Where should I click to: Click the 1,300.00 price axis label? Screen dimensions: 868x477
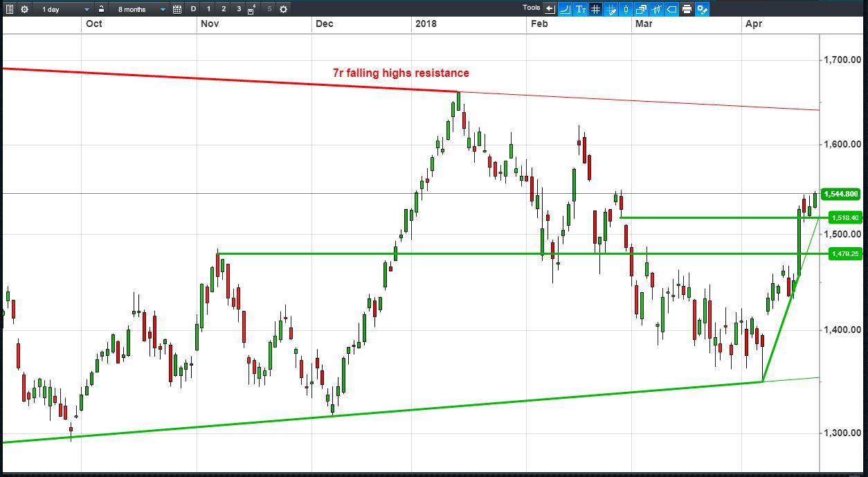pyautogui.click(x=842, y=433)
